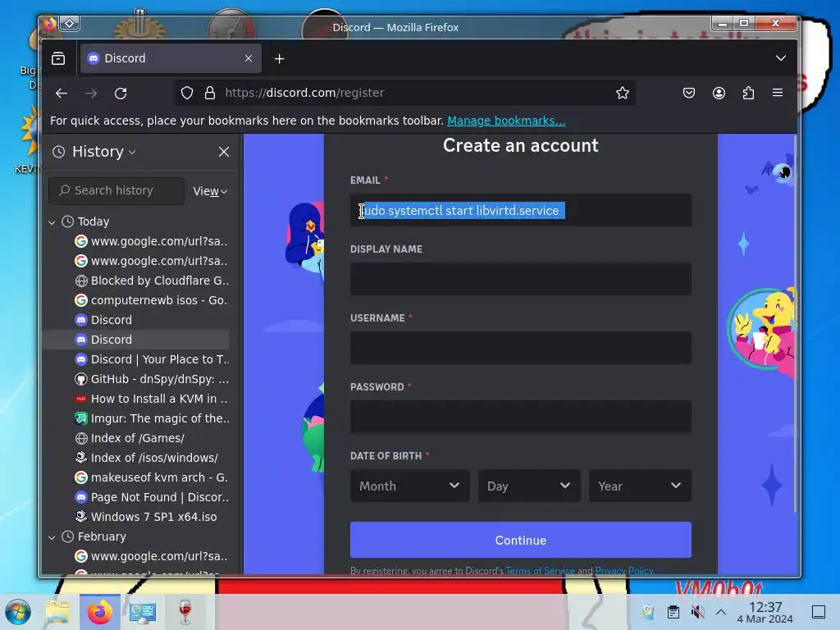Click the Continue button
840x630 pixels.
[x=521, y=540]
